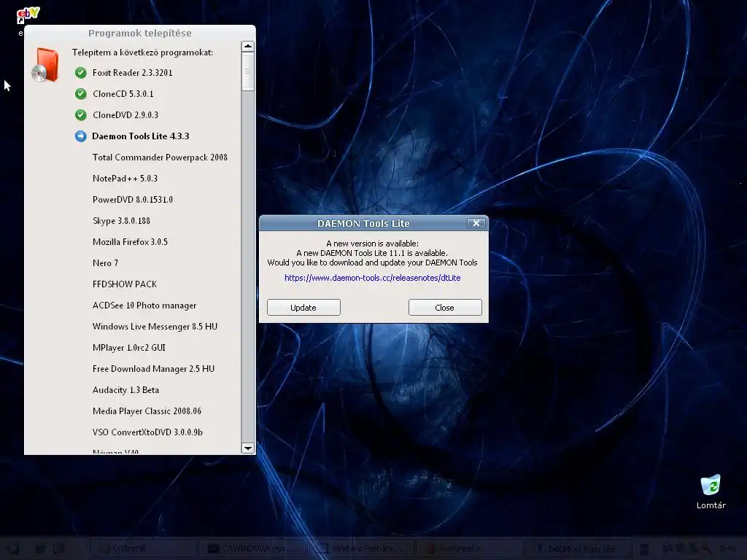Select 'NotePad++ 5.0.3' entry
747x560 pixels.
tap(125, 179)
